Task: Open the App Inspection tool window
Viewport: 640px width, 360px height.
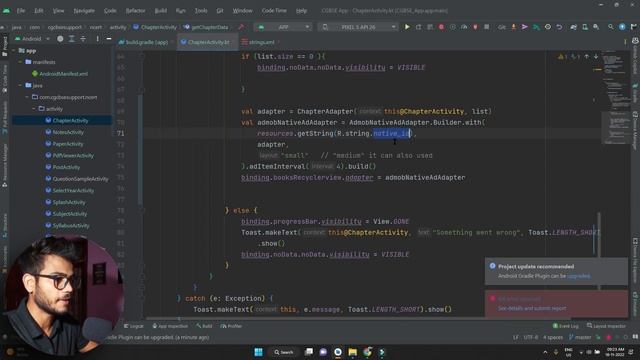Action: pyautogui.click(x=170, y=326)
